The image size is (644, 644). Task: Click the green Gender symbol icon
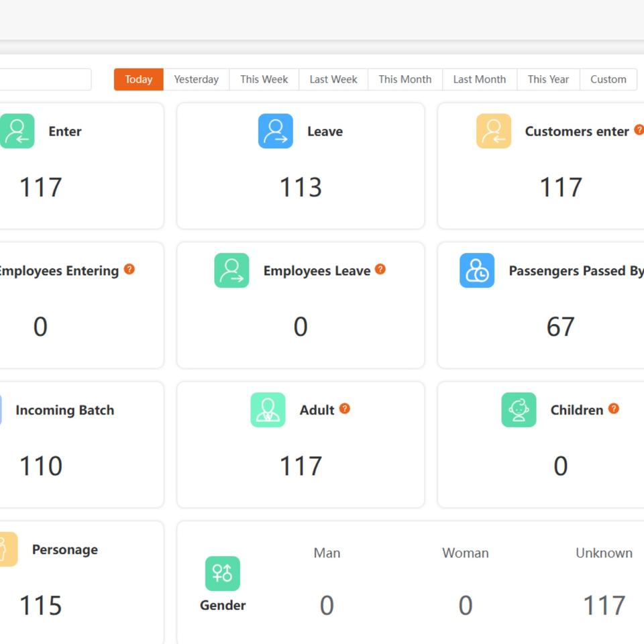coord(222,574)
